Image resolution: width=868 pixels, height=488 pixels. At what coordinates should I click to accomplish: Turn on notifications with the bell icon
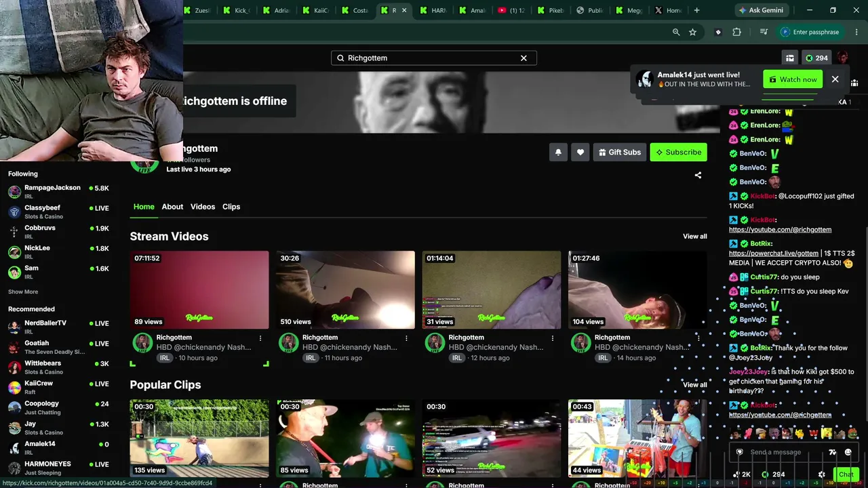(558, 152)
